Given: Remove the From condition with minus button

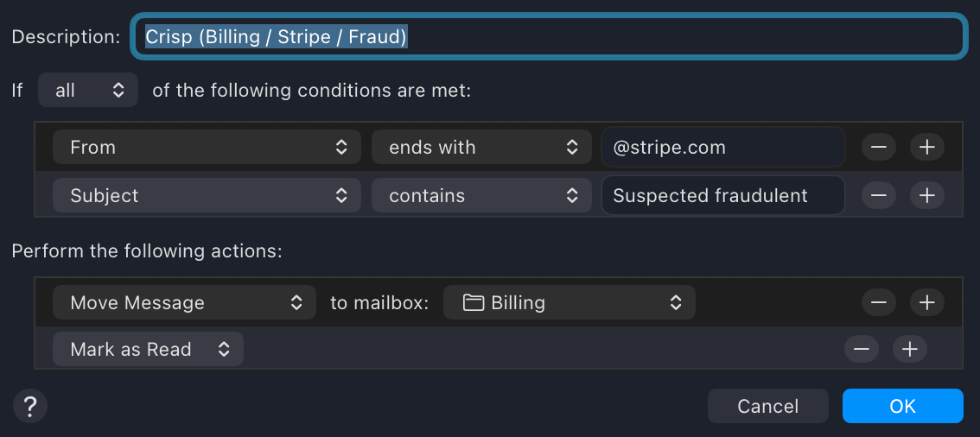Looking at the screenshot, I should click(878, 148).
